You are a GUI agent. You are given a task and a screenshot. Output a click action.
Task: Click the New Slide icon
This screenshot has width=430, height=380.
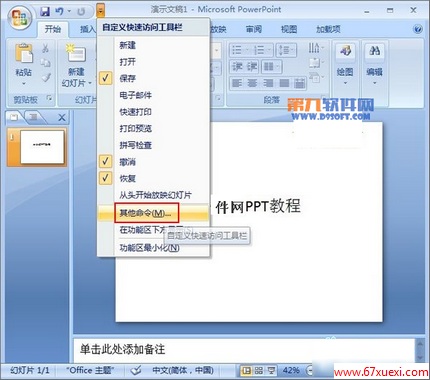[x=76, y=53]
